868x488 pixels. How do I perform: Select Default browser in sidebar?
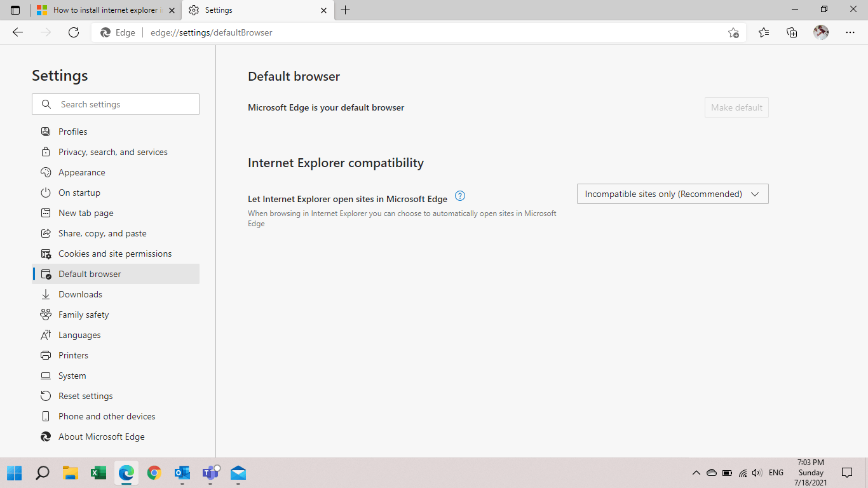pyautogui.click(x=116, y=274)
